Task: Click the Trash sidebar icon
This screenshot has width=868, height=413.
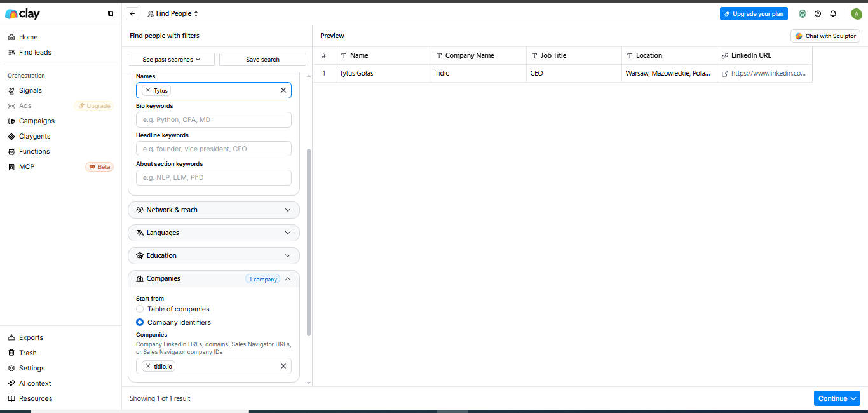Action: pyautogui.click(x=12, y=353)
